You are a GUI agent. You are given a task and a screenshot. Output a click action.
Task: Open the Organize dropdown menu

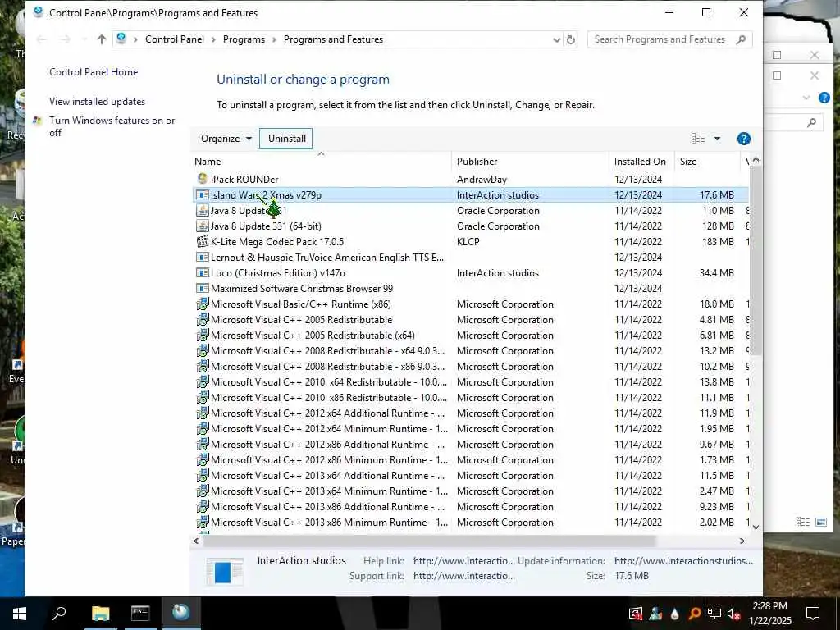coord(226,138)
